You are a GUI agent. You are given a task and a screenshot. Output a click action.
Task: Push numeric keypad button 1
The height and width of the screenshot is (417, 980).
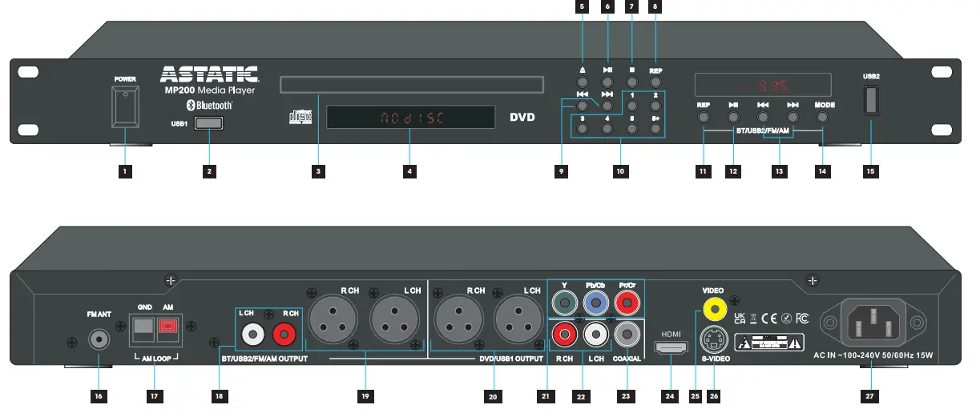coord(631,105)
